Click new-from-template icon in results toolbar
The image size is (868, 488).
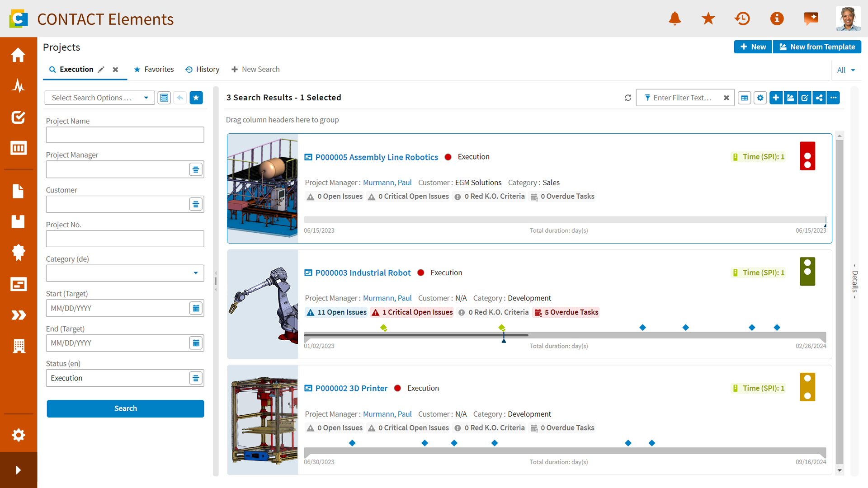coord(790,98)
